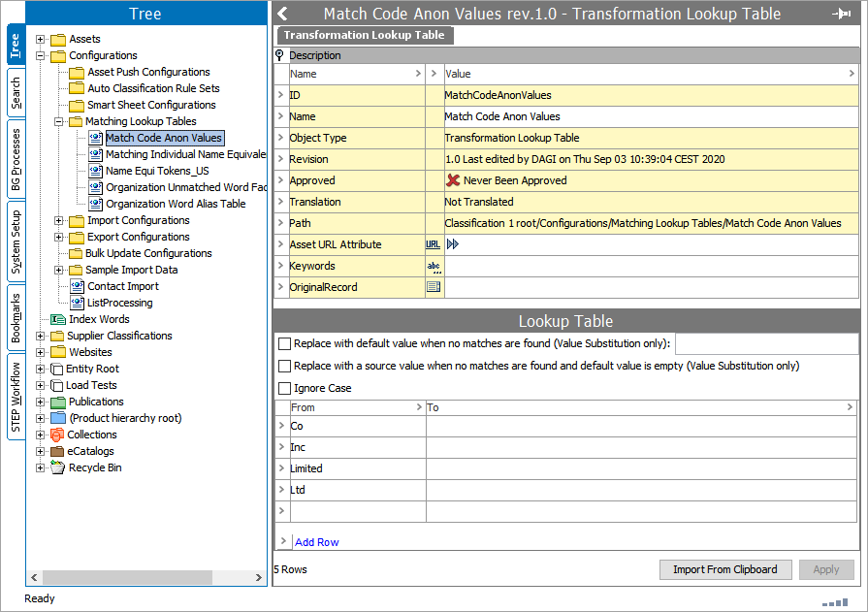Image resolution: width=868 pixels, height=612 pixels.
Task: Click the Import From Clipboard button
Action: tap(724, 569)
